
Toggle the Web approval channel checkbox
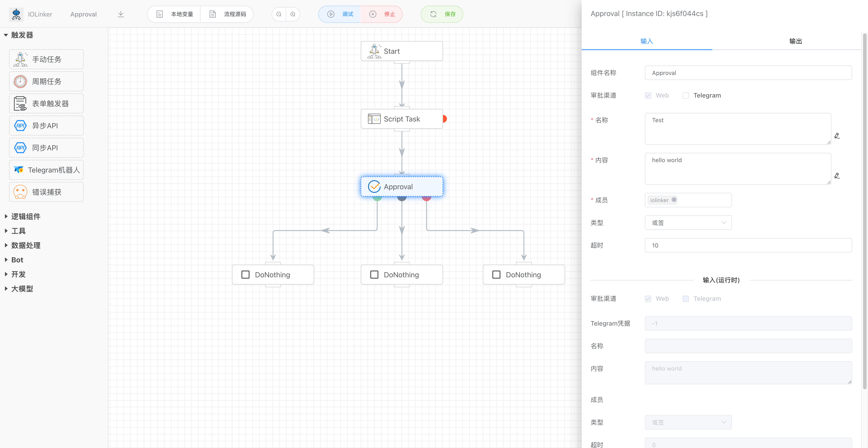[648, 96]
